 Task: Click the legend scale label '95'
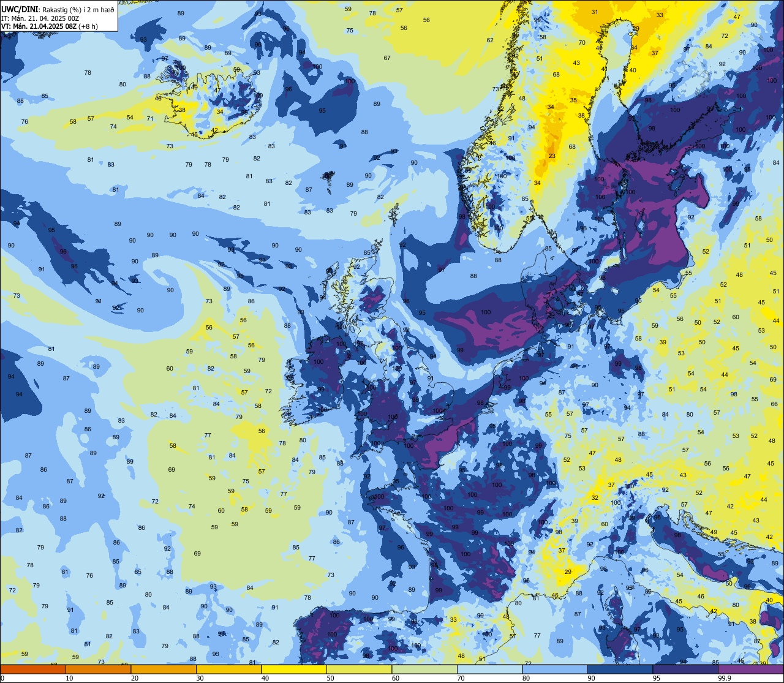click(x=657, y=678)
